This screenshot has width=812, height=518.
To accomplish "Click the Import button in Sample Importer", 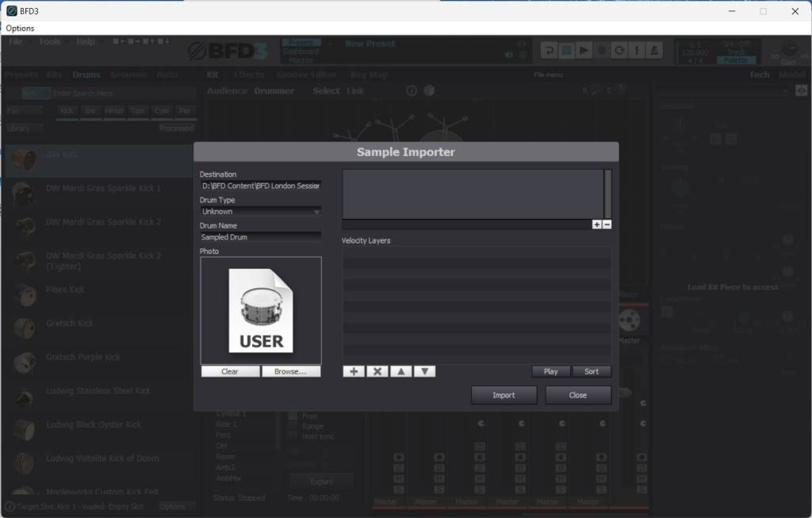I will (x=504, y=394).
